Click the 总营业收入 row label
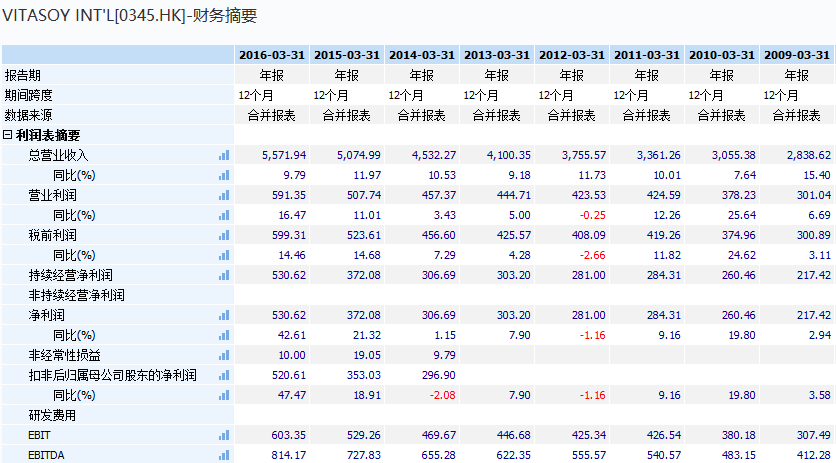This screenshot has width=836, height=463. point(58,155)
